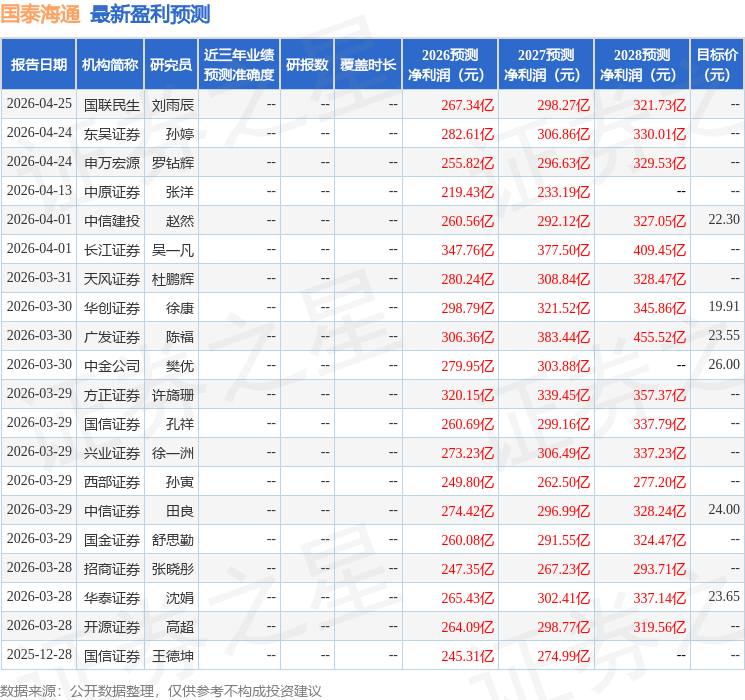Select the 目标价 column header
Image resolution: width=745 pixels, height=700 pixels.
(717, 65)
